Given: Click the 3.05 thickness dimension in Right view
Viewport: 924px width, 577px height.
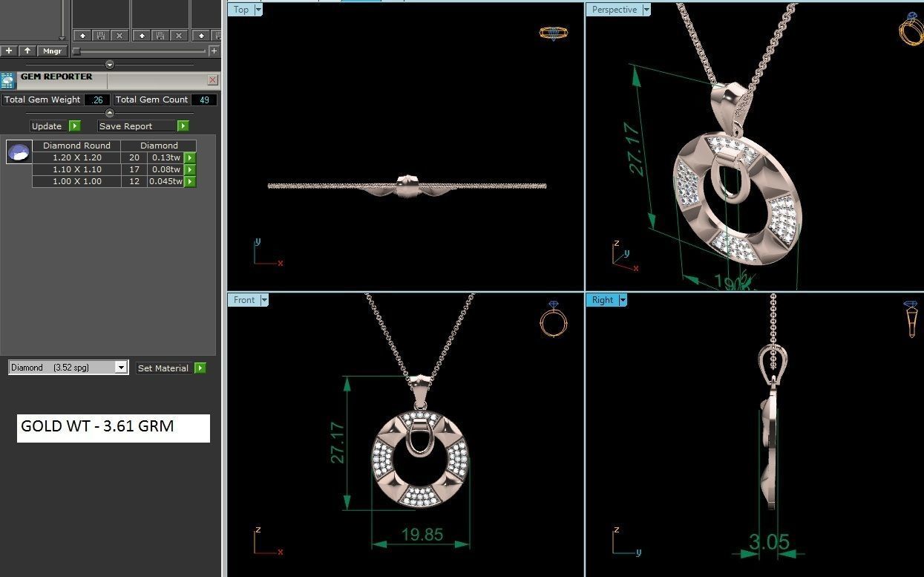Looking at the screenshot, I should [x=769, y=542].
